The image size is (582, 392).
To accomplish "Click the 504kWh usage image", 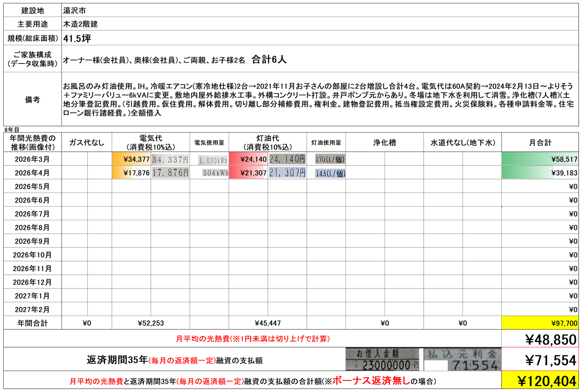I will click(215, 173).
